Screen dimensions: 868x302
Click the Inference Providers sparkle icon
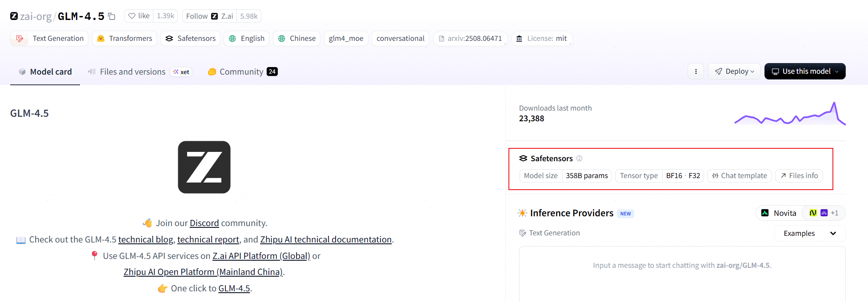[x=522, y=213]
